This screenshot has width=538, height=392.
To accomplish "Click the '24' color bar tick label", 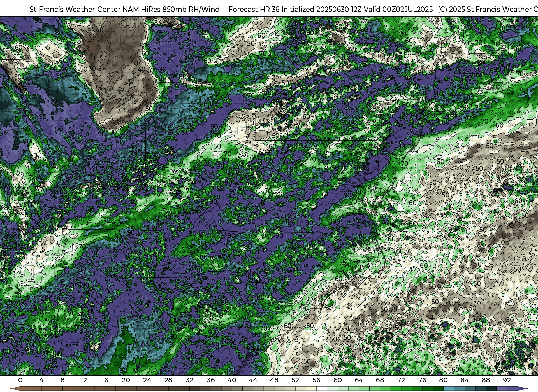I will [147, 380].
